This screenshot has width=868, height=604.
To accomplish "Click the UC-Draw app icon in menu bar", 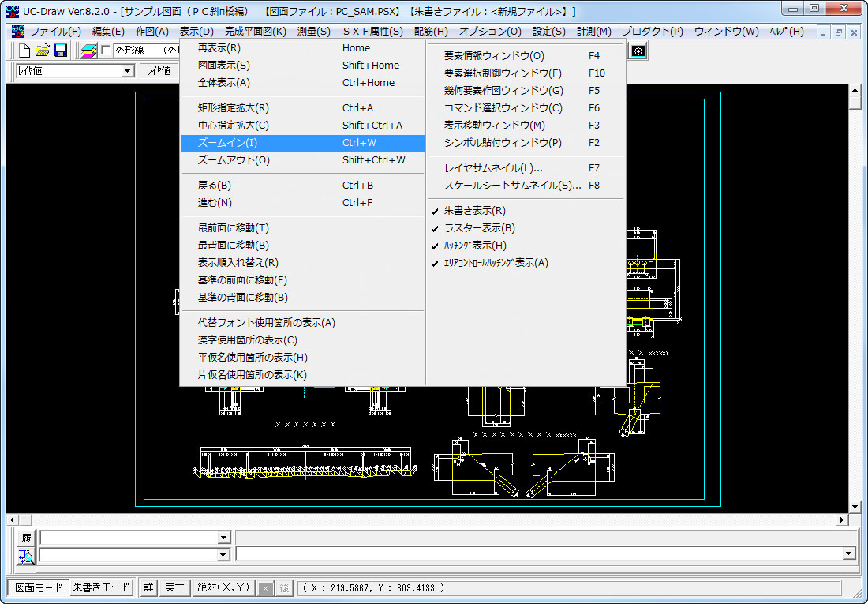I will point(17,32).
